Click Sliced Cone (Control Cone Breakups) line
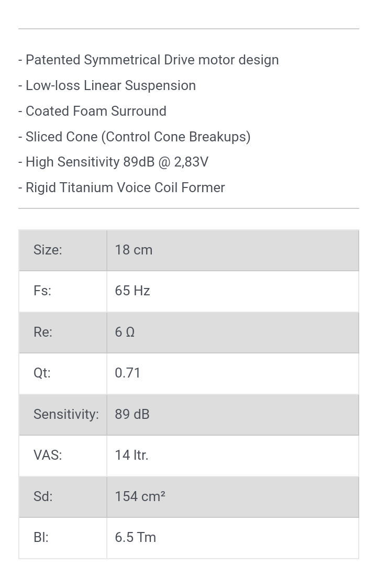The image size is (377, 588). click(x=134, y=137)
